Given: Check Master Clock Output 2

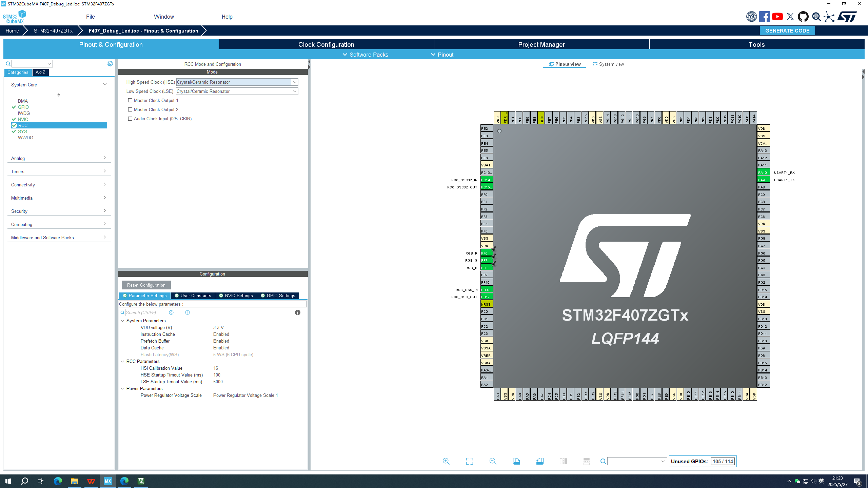Looking at the screenshot, I should pyautogui.click(x=130, y=109).
